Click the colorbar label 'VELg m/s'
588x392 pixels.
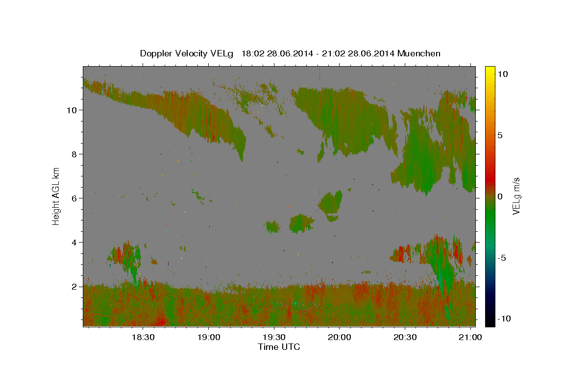pos(516,196)
